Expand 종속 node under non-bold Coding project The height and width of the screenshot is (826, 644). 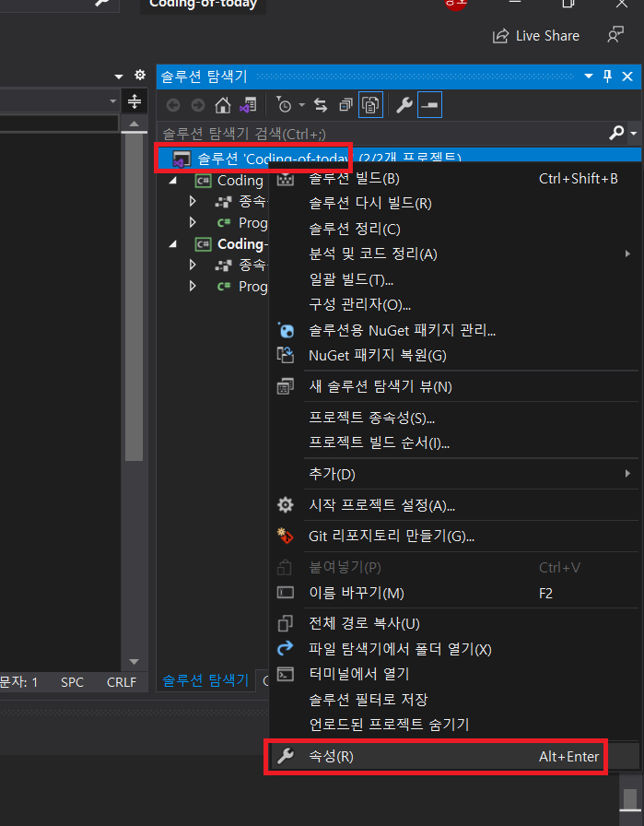tap(193, 201)
